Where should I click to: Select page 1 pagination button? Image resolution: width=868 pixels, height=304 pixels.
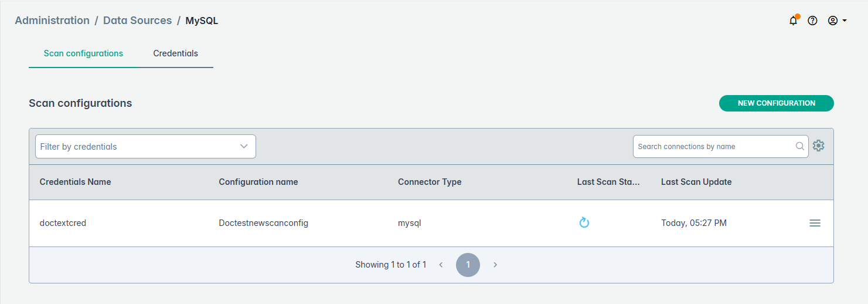point(468,265)
